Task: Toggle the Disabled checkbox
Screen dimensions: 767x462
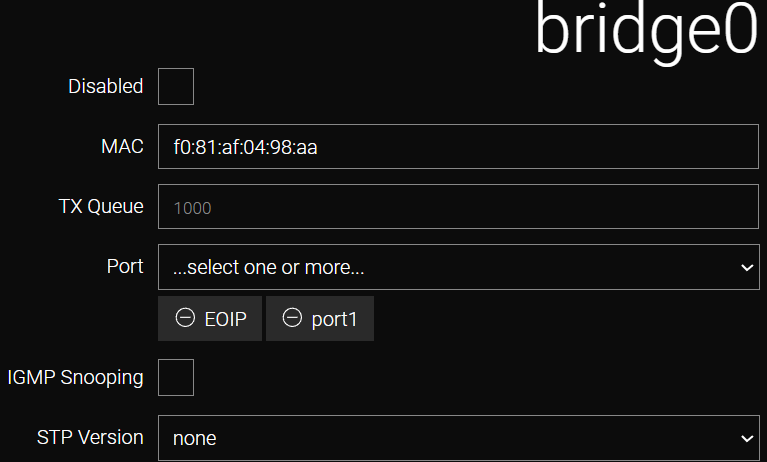Action: pos(176,87)
